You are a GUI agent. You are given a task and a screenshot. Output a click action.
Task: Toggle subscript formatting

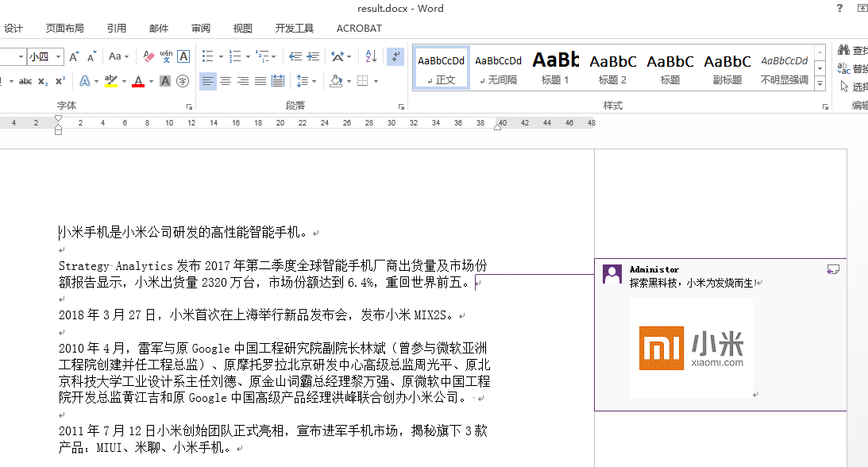click(x=43, y=81)
